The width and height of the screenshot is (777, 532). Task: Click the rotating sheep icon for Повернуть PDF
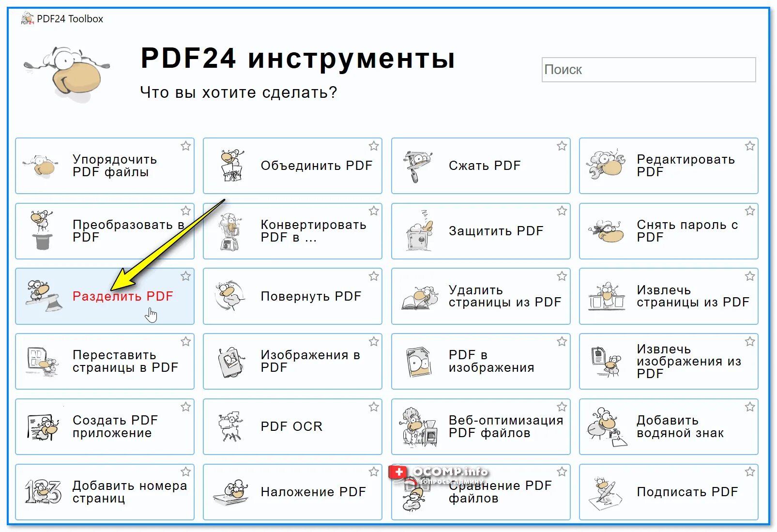pos(230,295)
